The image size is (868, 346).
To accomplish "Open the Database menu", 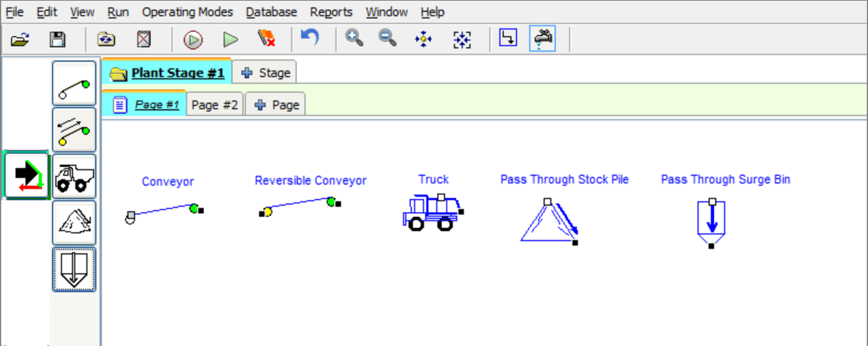I will click(x=271, y=12).
